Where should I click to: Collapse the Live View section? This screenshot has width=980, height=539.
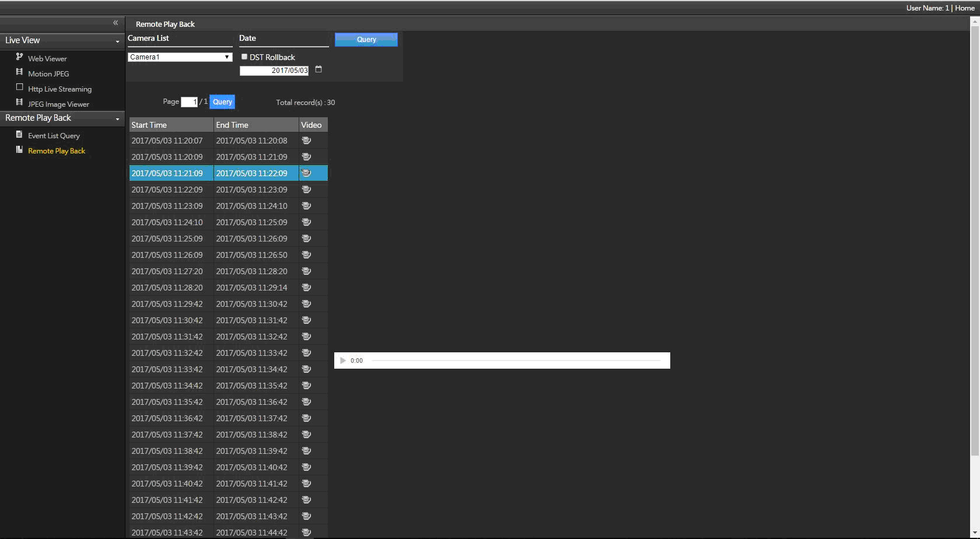pyautogui.click(x=62, y=40)
